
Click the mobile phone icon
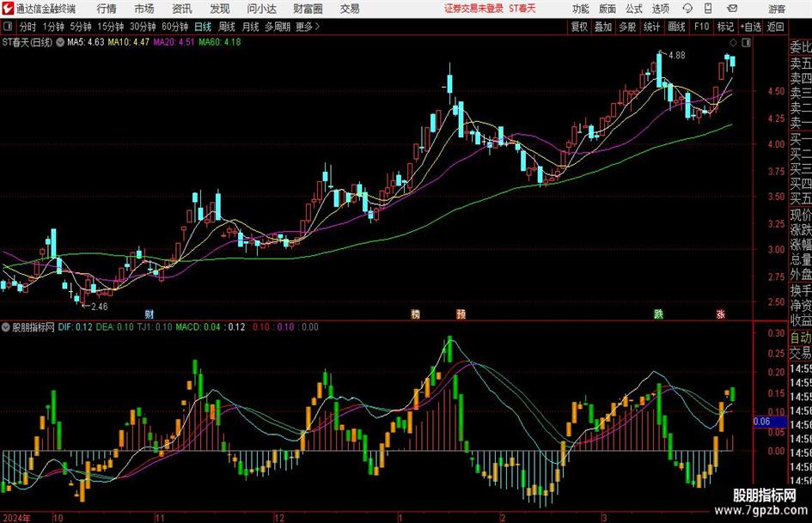708,9
